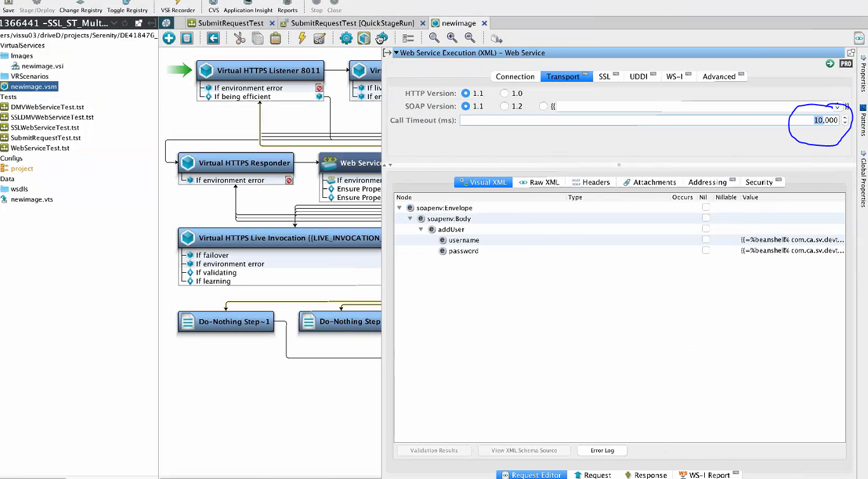Image resolution: width=868 pixels, height=479 pixels.
Task: Click the blue plus add-step icon
Action: (169, 39)
